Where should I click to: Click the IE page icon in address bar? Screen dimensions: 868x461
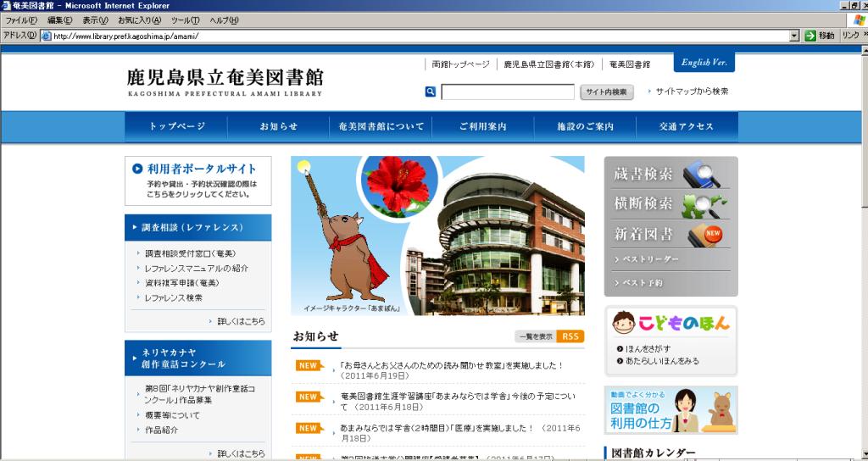click(x=46, y=36)
